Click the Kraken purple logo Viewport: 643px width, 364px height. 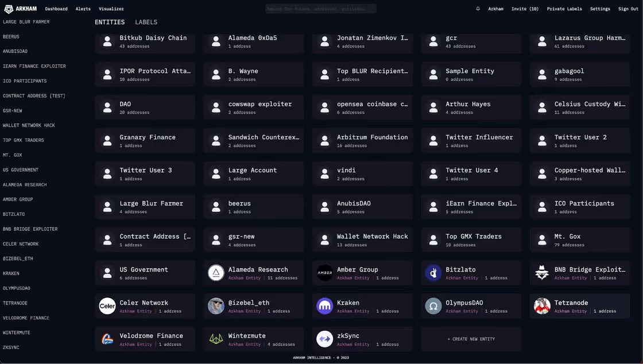pos(325,306)
